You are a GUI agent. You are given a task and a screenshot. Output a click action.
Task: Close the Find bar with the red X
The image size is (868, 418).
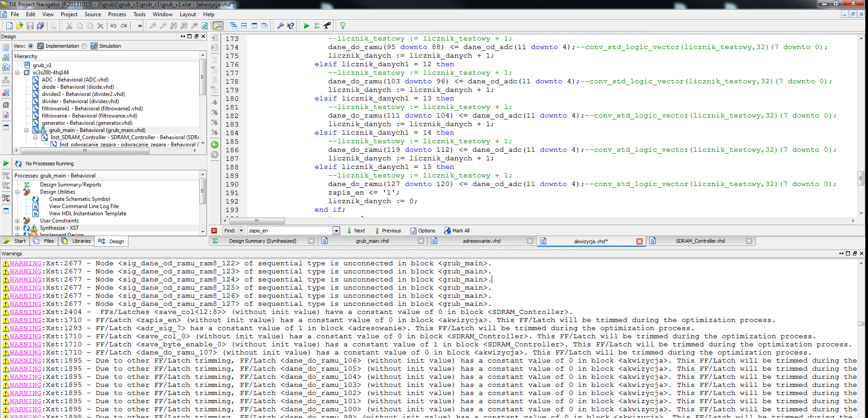point(214,231)
